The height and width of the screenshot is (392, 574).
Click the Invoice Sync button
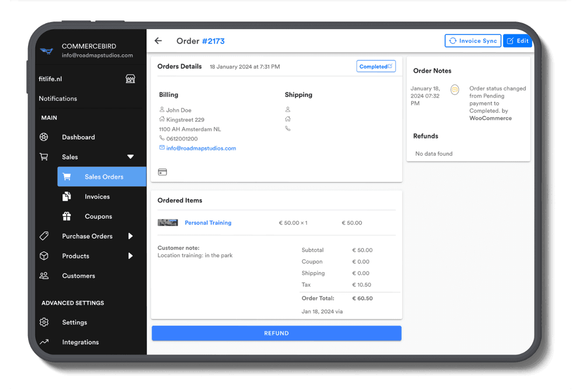pyautogui.click(x=473, y=40)
